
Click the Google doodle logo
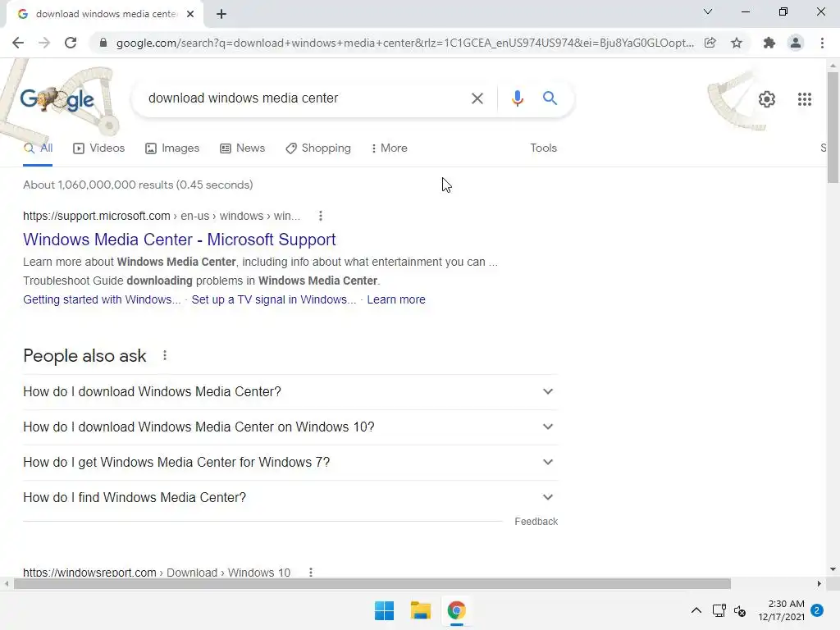click(57, 98)
